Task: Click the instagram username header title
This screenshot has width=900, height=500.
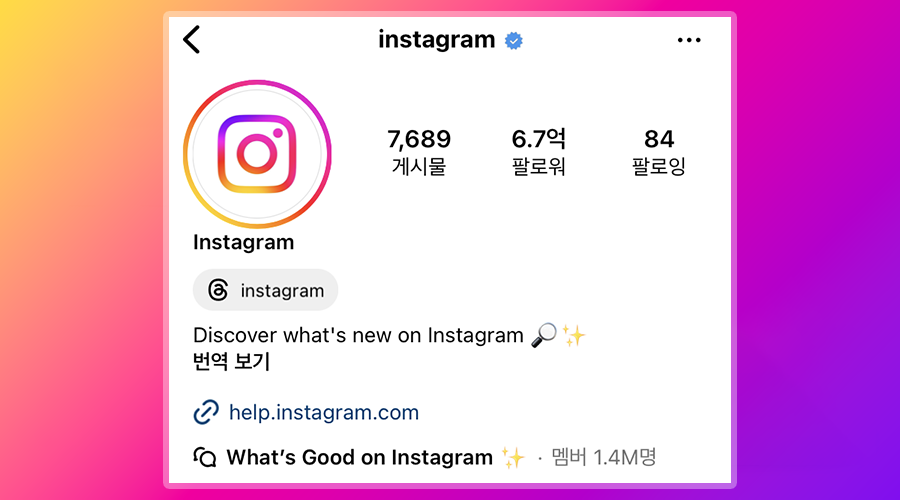Action: coord(436,40)
